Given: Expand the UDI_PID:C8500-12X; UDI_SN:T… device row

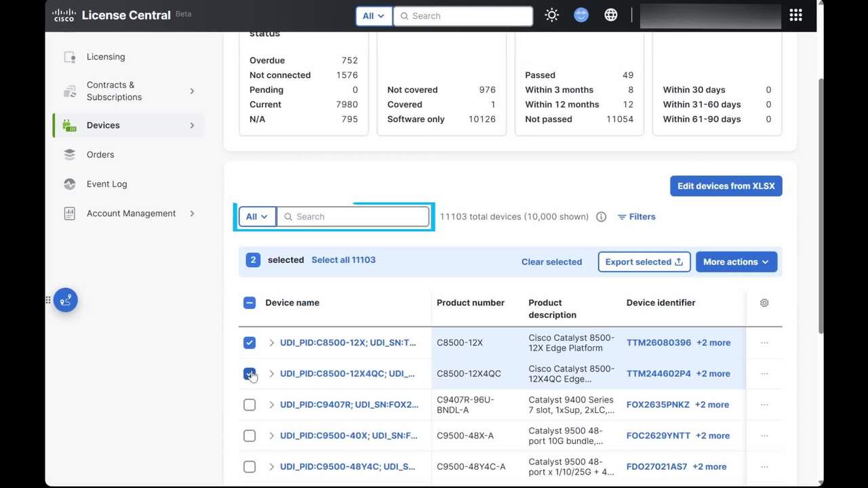Looking at the screenshot, I should [x=272, y=343].
